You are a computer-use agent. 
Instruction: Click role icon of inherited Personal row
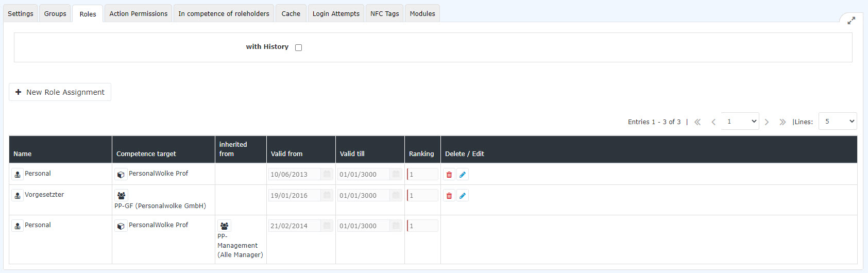(18, 226)
